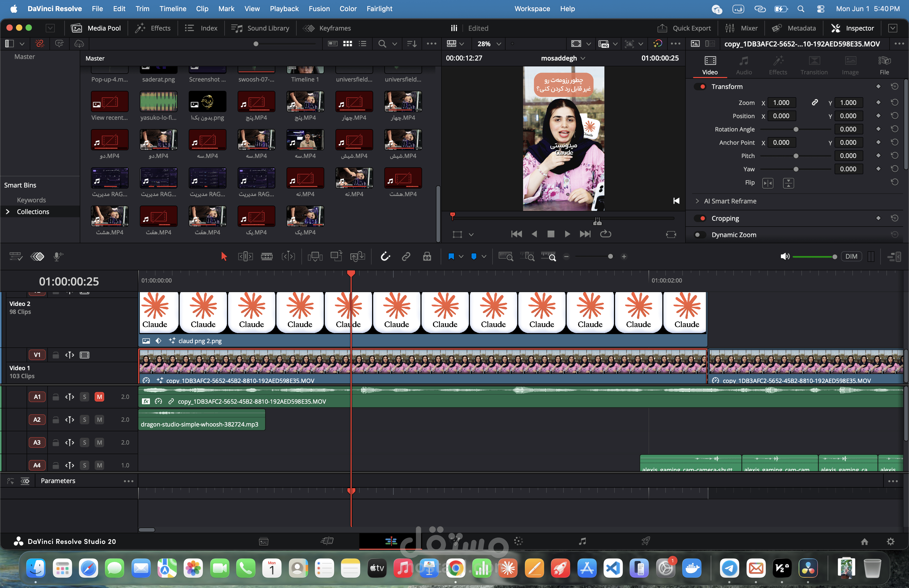
Task: Open the Fairlight page music-note icon
Action: pyautogui.click(x=582, y=541)
